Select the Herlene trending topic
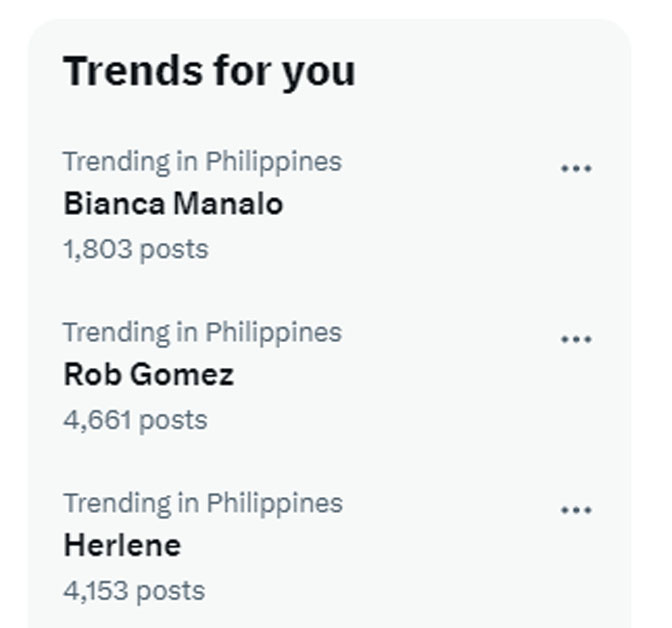The width and height of the screenshot is (672, 628). [122, 545]
